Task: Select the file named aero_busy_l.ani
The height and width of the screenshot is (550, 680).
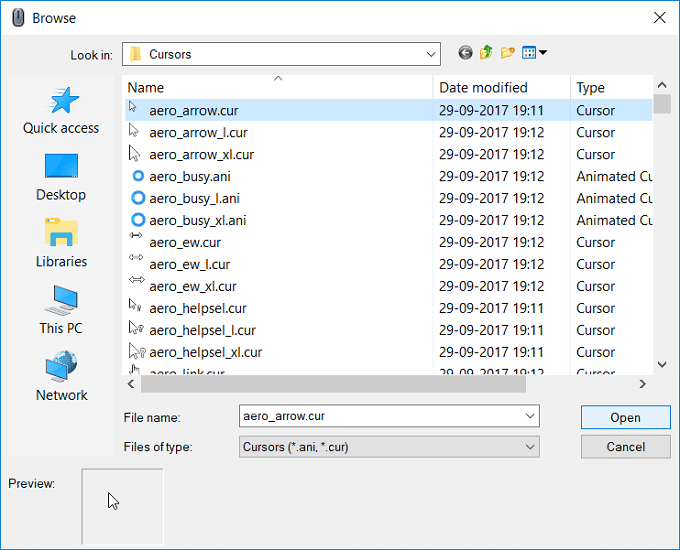Action: [194, 199]
